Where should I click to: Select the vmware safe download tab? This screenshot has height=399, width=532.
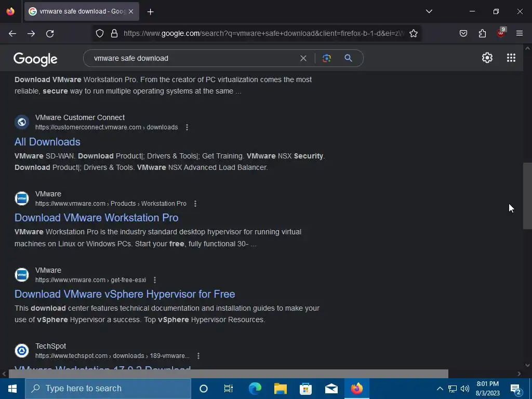[82, 11]
